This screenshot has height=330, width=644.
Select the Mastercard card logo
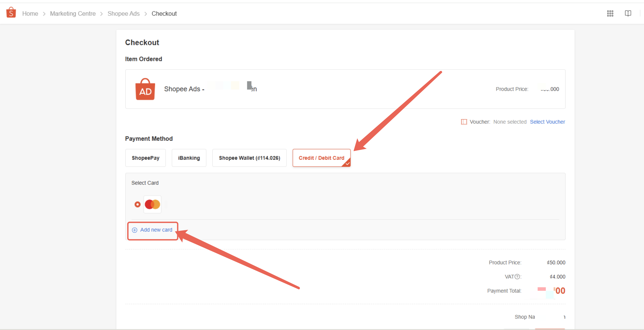[x=152, y=204]
